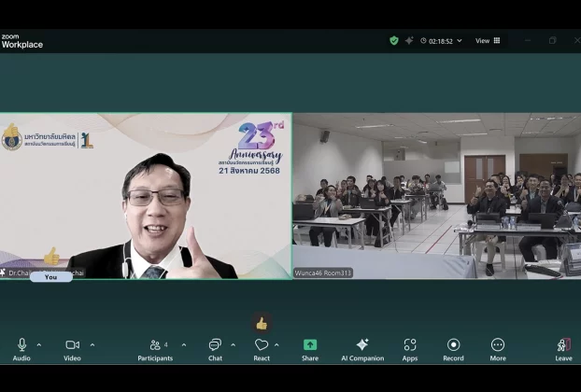This screenshot has height=392, width=581.
Task: Open the Participants panel
Action: [x=155, y=349]
